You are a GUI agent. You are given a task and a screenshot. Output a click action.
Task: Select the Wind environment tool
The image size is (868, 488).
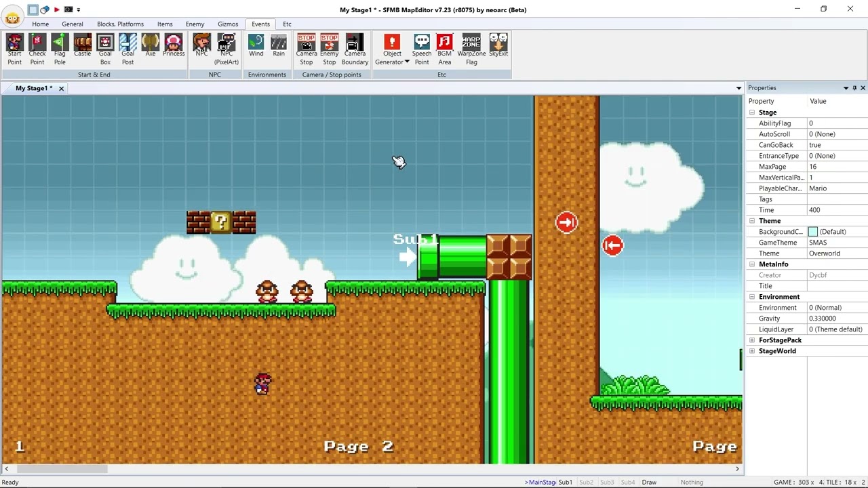(256, 45)
